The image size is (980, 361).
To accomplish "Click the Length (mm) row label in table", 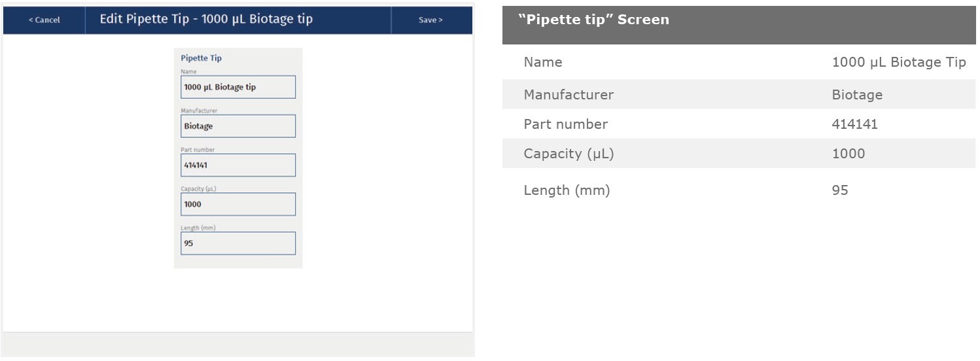I will click(567, 190).
